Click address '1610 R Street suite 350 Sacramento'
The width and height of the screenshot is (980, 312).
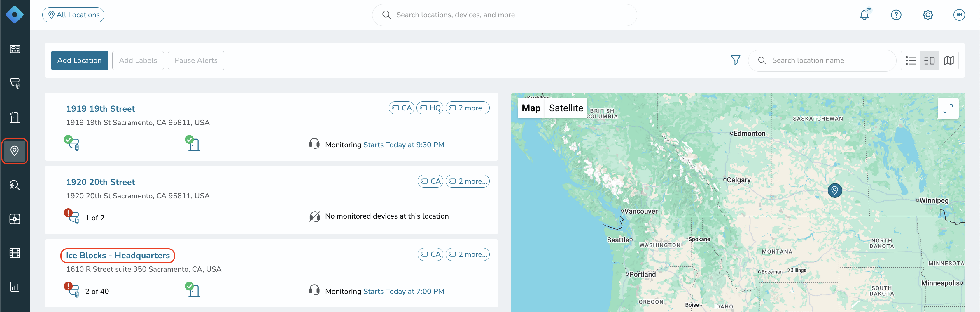tap(143, 269)
